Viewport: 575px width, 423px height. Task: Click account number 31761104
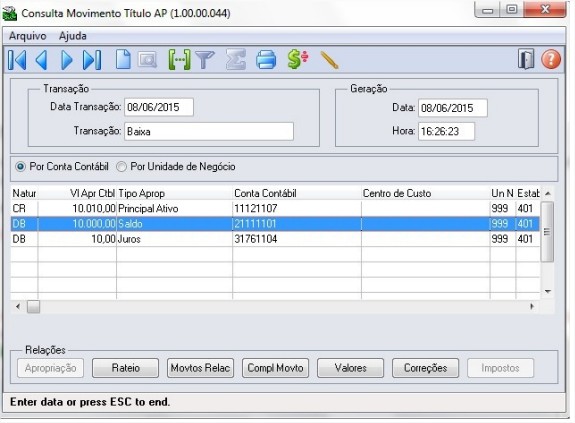coord(256,239)
